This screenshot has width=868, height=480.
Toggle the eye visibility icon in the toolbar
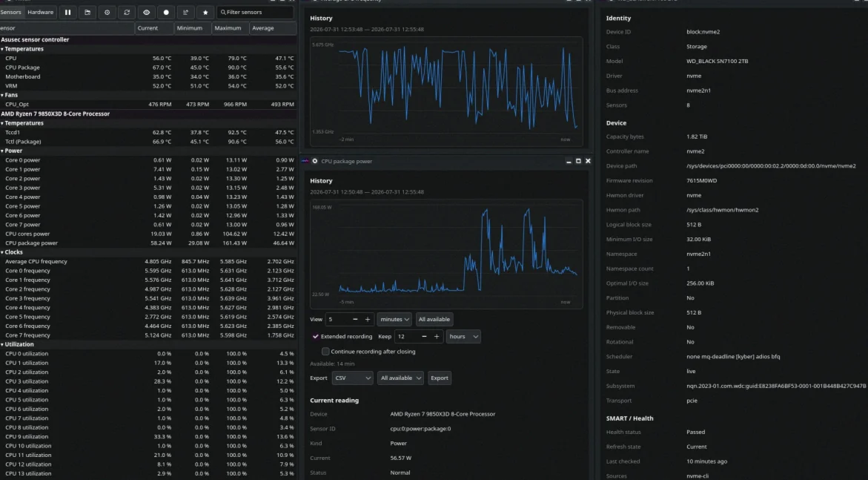(x=146, y=12)
